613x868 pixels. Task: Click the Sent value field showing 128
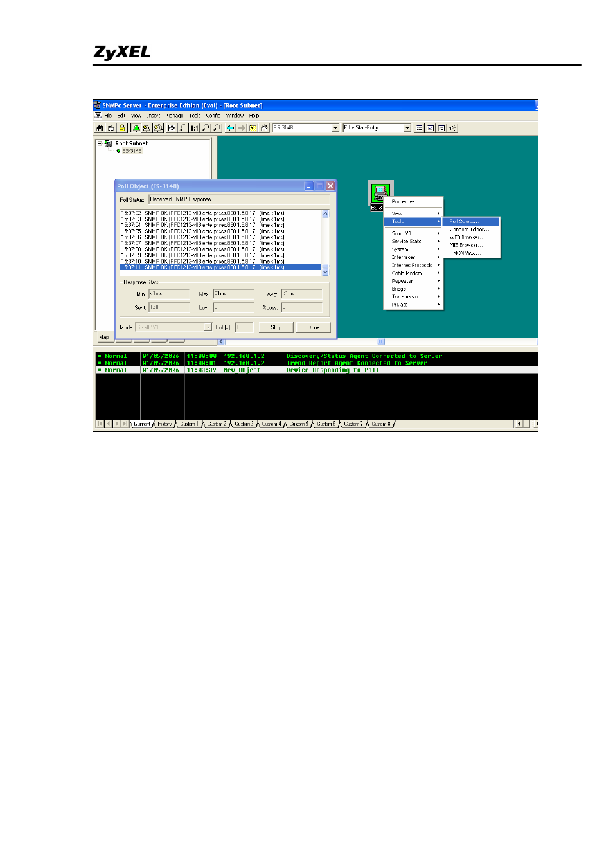tap(169, 307)
